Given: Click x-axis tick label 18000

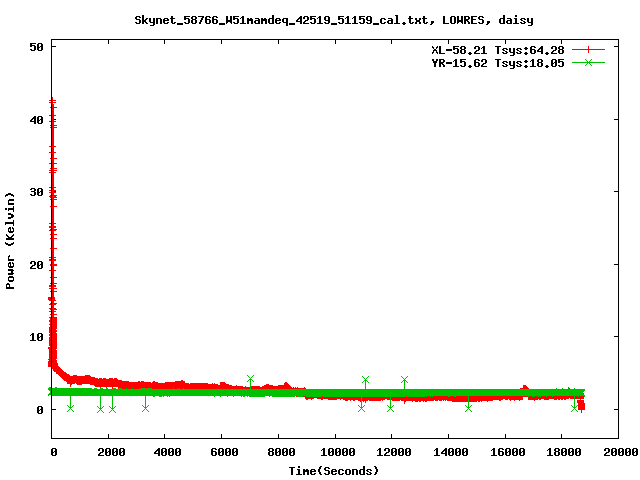Looking at the screenshot, I should click(x=564, y=452).
